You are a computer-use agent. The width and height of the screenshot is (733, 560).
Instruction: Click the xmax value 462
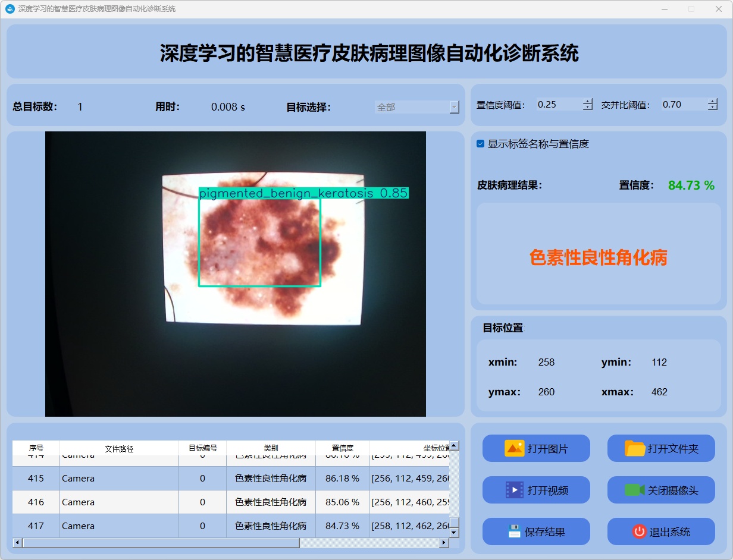tap(659, 392)
